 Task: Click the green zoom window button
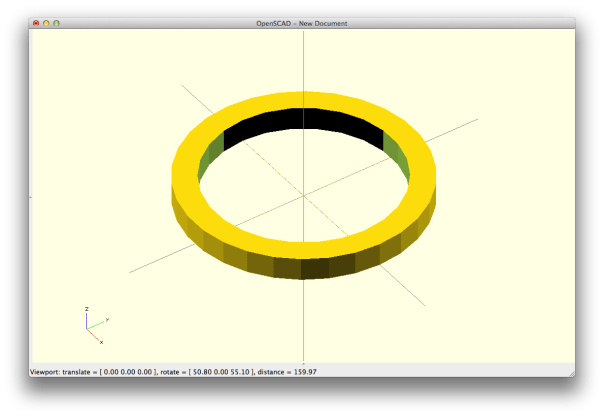pyautogui.click(x=56, y=21)
